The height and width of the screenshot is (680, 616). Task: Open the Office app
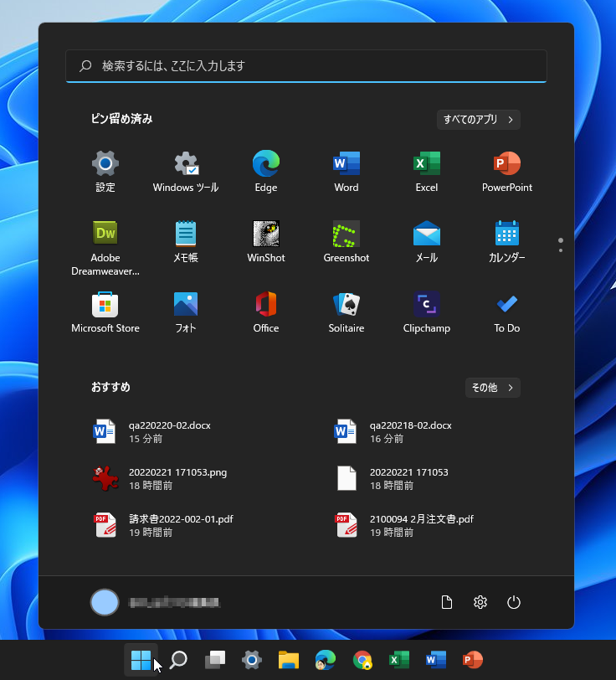pos(266,312)
